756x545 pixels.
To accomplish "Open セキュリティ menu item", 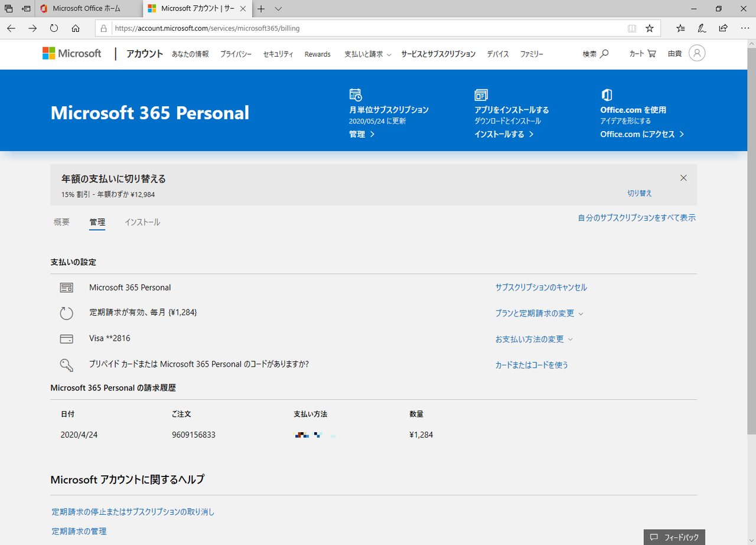I will click(278, 54).
